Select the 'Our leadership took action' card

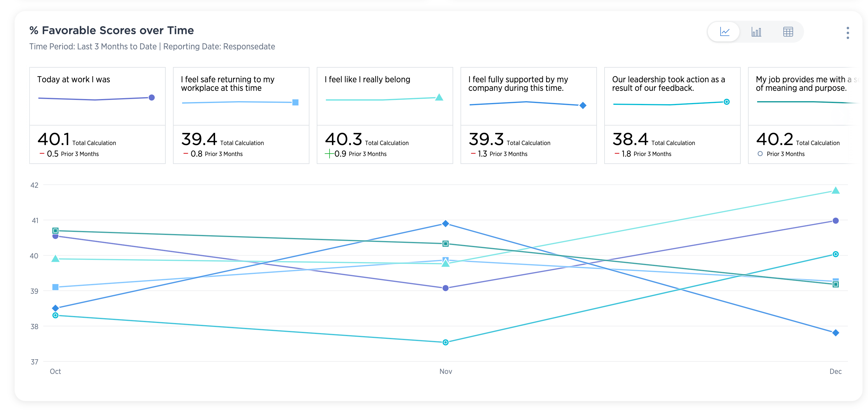click(672, 115)
